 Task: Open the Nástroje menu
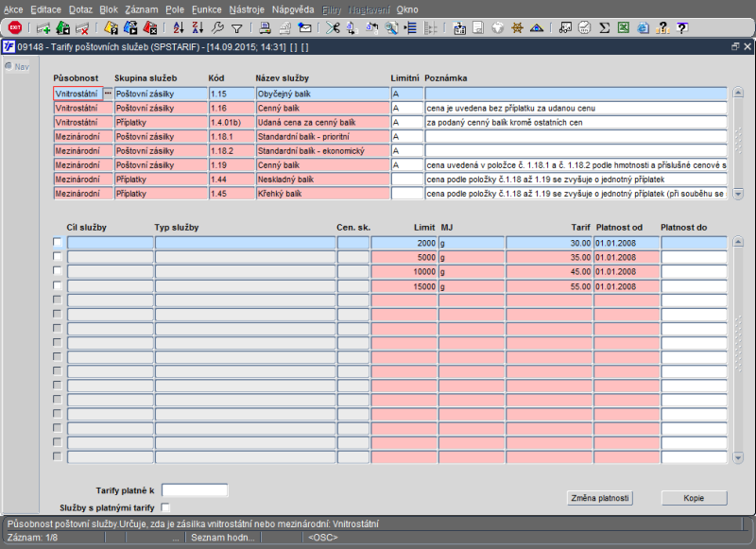point(247,9)
